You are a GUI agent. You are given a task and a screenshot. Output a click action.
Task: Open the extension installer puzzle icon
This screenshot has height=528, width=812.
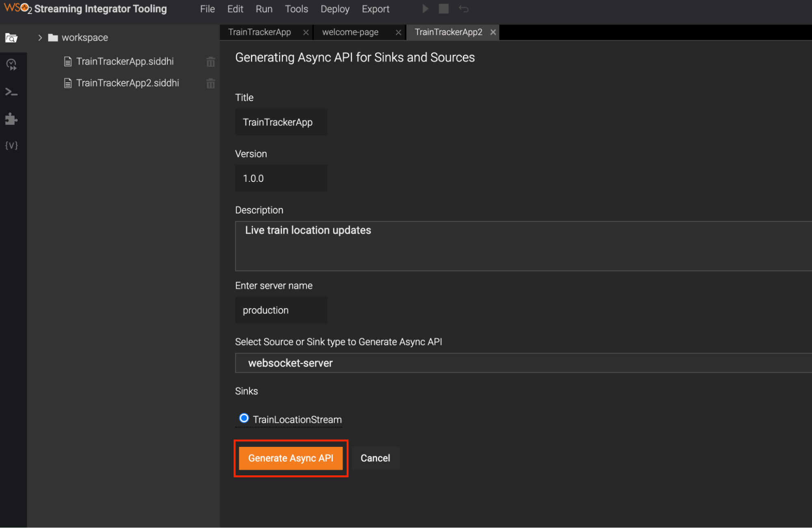click(11, 119)
